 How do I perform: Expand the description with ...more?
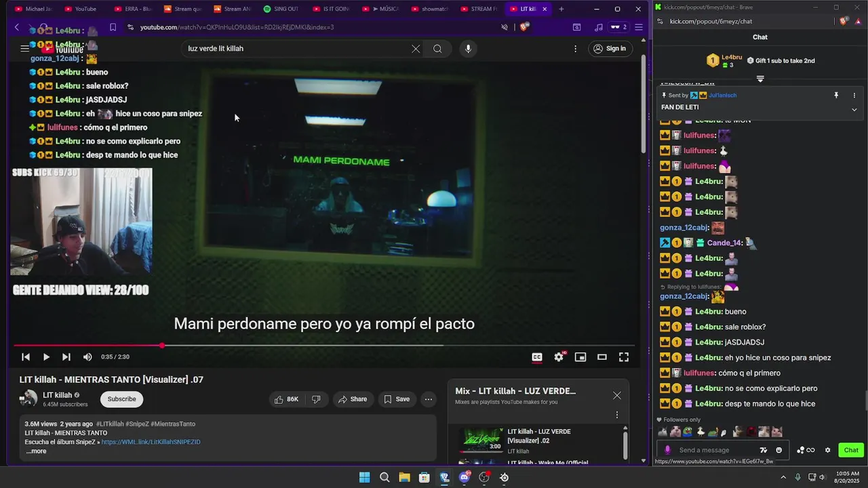pos(36,451)
